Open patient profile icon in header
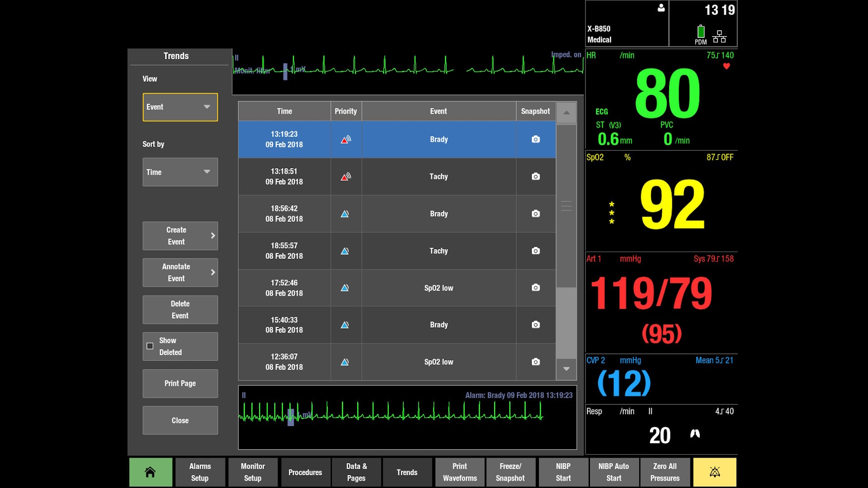Viewport: 868px width, 488px height. [661, 8]
